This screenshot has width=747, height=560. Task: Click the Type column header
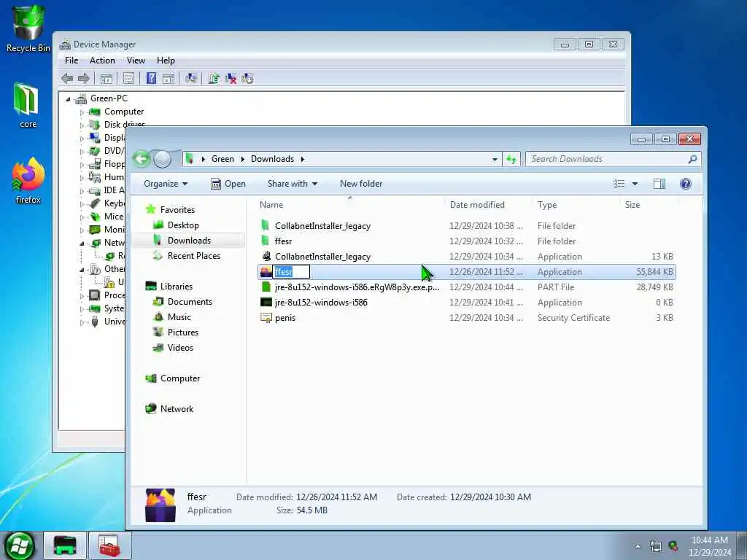576,205
